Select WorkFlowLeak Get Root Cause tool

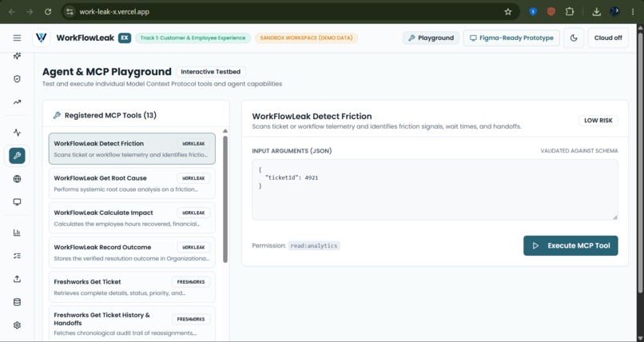[x=132, y=183]
